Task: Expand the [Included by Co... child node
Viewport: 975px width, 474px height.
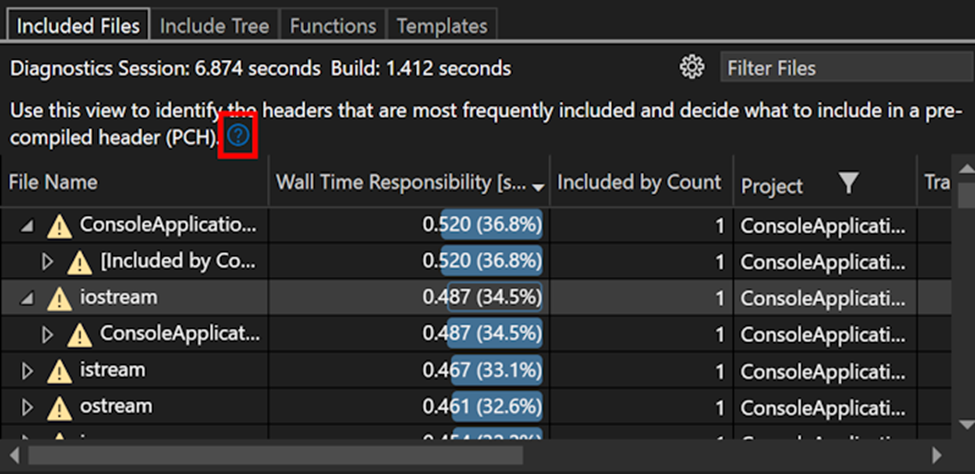Action: point(47,263)
